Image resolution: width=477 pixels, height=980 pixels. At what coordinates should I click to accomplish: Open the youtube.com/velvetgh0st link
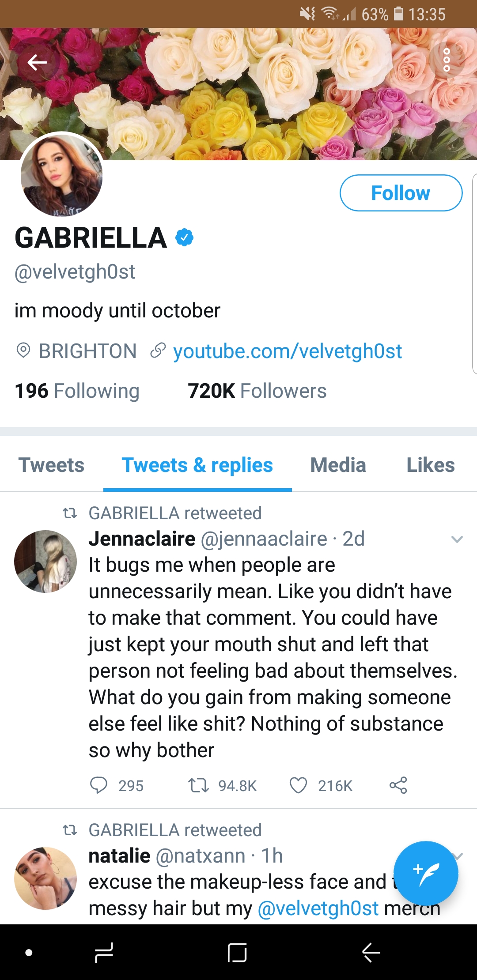click(287, 351)
